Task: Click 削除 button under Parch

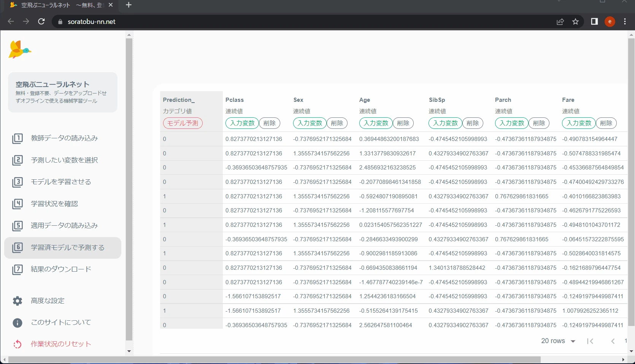Action: pos(539,123)
